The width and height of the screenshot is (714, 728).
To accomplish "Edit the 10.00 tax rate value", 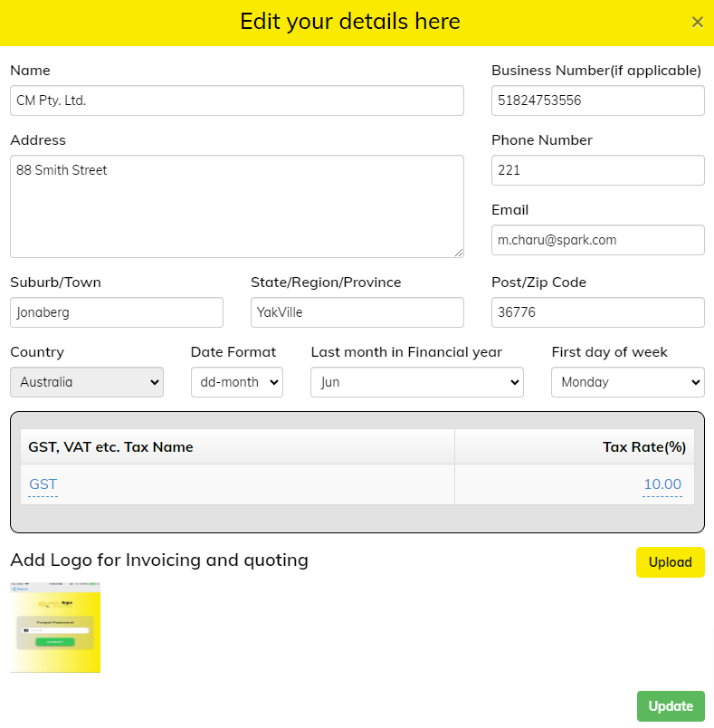I will pyautogui.click(x=662, y=484).
